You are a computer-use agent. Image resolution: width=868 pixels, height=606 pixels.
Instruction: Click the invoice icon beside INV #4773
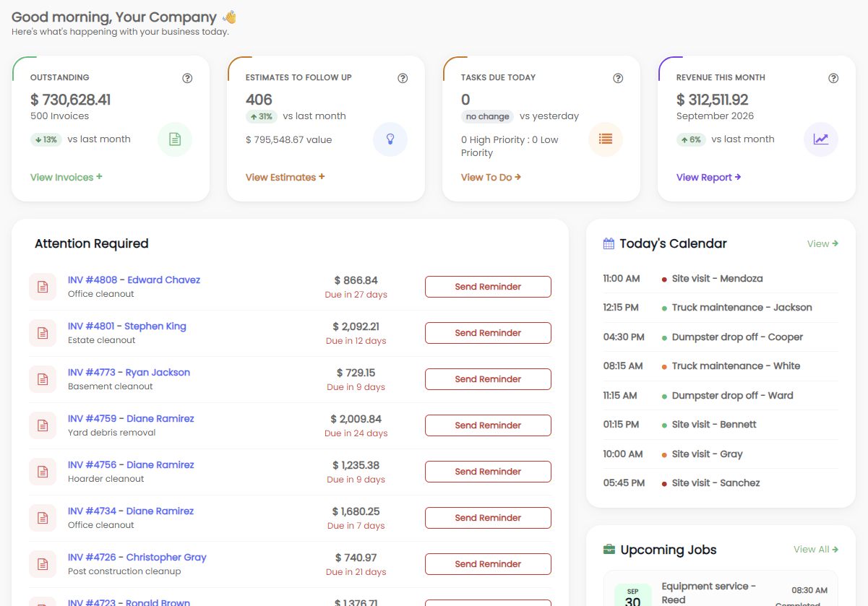[x=43, y=379]
